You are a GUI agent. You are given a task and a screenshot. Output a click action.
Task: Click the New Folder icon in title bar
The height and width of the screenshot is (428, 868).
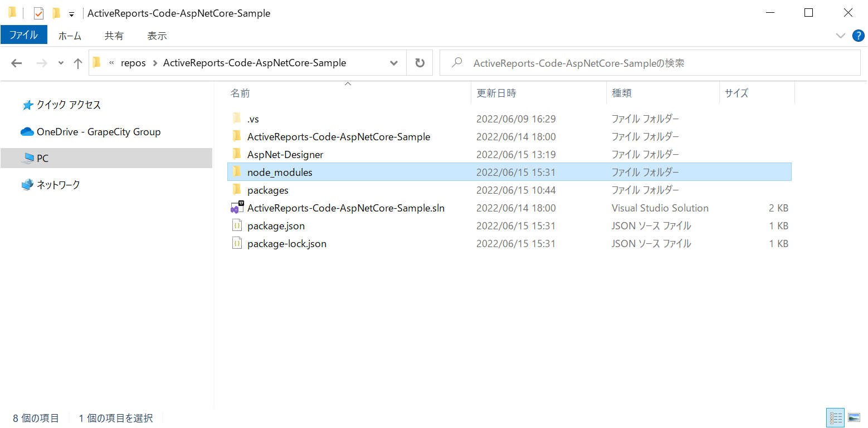[56, 13]
